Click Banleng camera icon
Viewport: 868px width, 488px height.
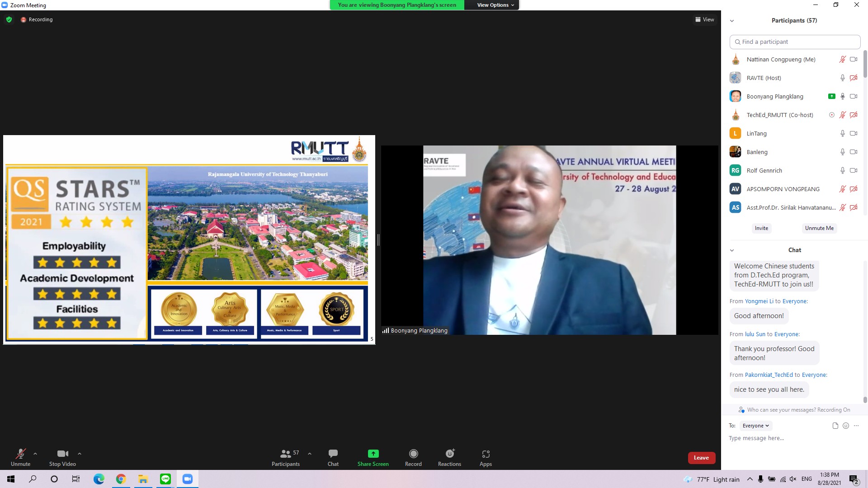click(854, 152)
